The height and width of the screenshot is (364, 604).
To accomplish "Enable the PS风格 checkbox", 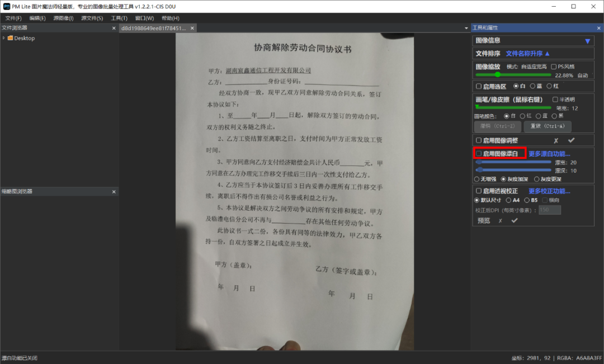I will 554,67.
